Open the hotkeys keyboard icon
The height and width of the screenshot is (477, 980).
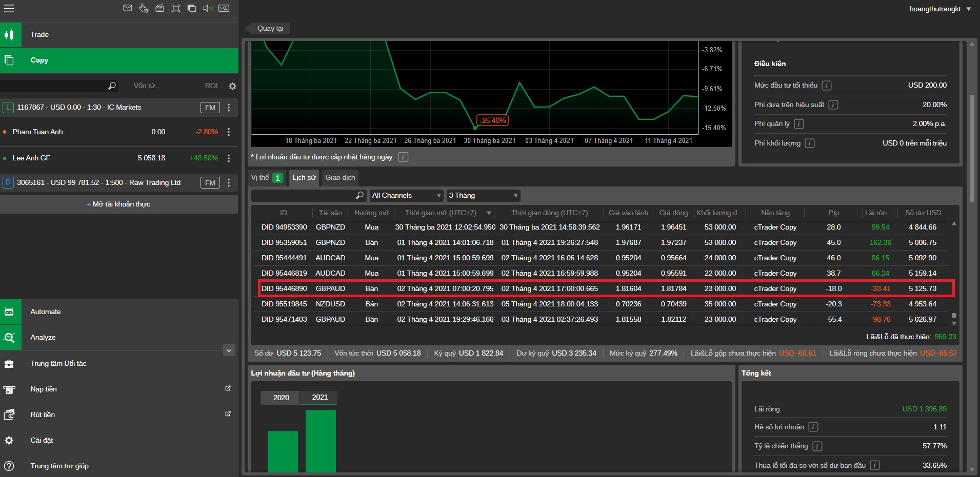[160, 8]
